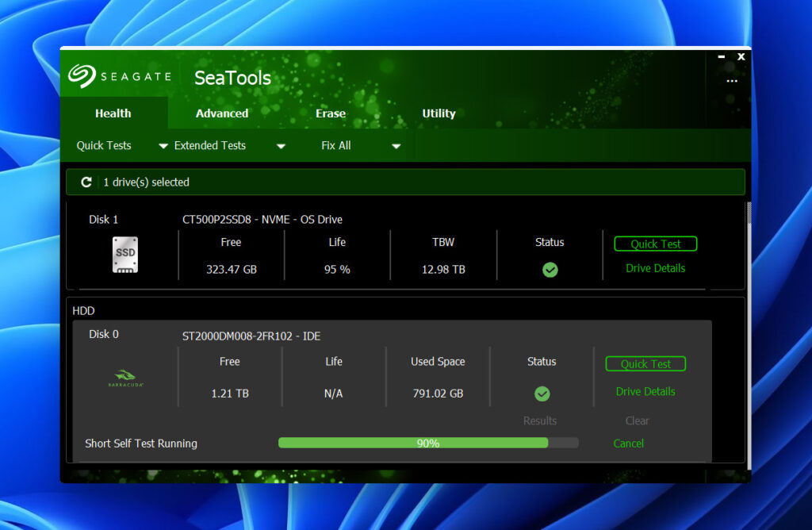This screenshot has height=530, width=812.
Task: Click the refresh drives icon
Action: click(x=86, y=181)
